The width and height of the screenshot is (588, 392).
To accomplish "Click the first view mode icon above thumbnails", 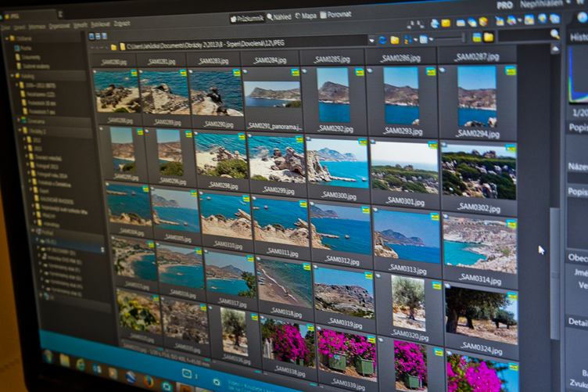I will pyautogui.click(x=91, y=36).
